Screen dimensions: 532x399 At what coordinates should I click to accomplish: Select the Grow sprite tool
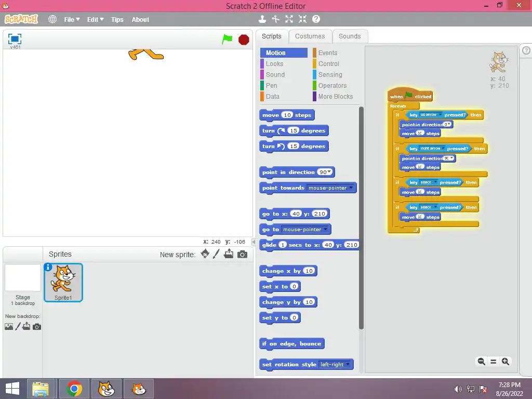289,19
